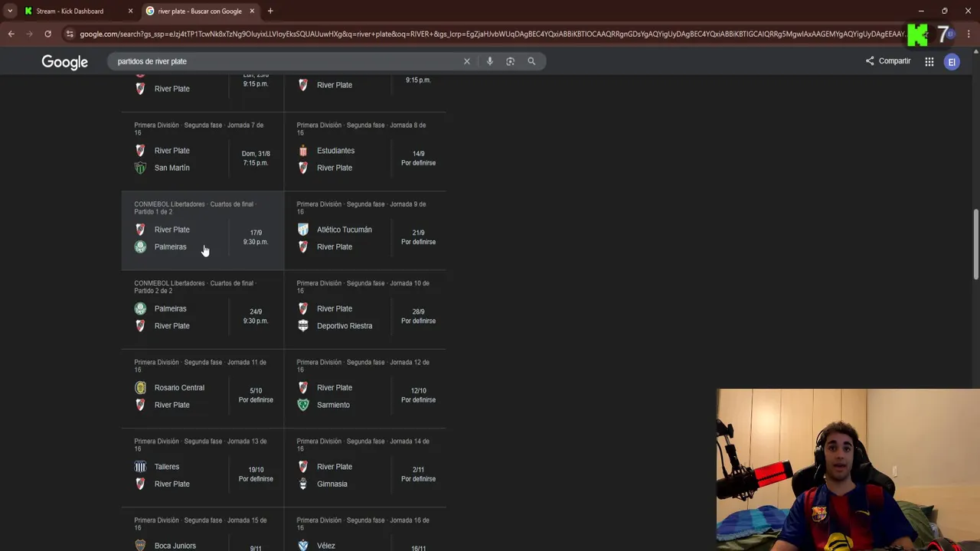
Task: Click the Sarmiento team crest
Action: [x=303, y=405]
